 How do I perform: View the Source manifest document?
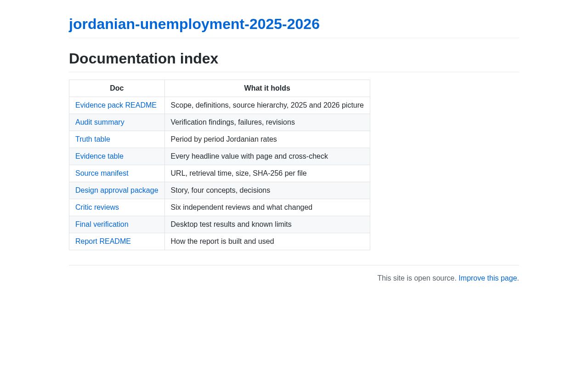(102, 173)
